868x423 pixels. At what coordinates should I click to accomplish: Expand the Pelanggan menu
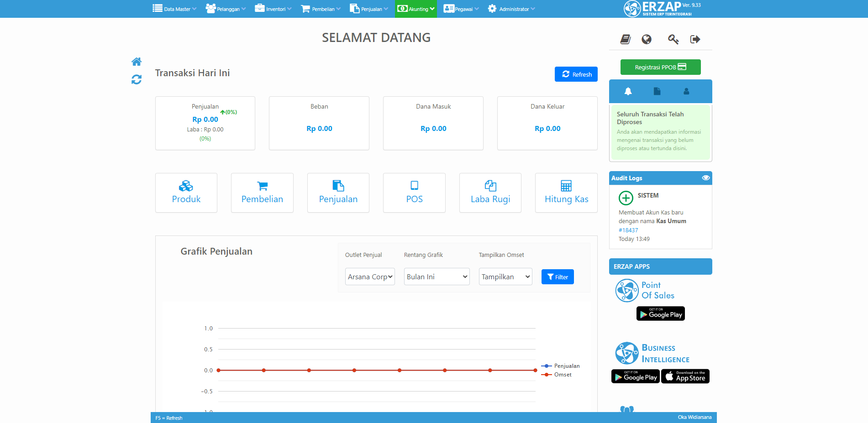pyautogui.click(x=226, y=9)
